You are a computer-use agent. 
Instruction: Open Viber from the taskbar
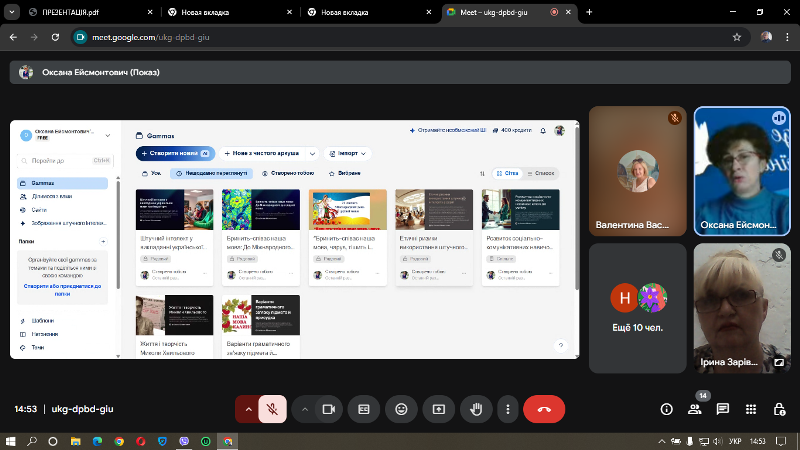(x=184, y=441)
